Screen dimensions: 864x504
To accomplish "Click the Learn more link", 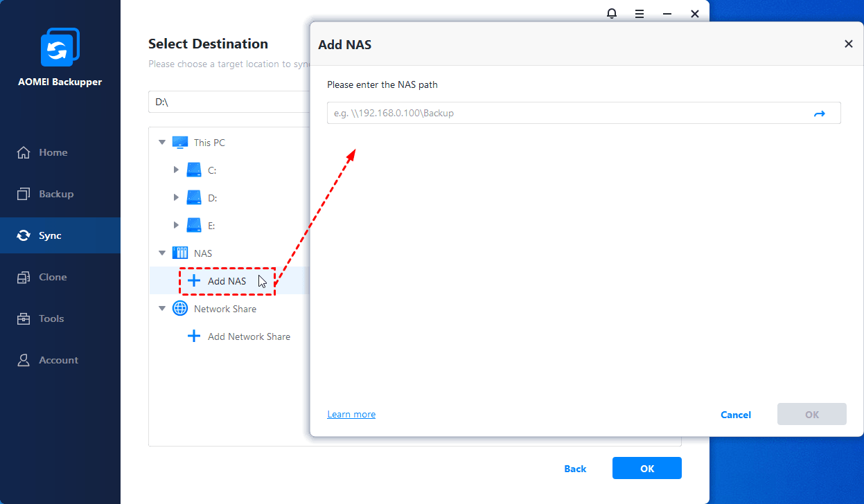I will 351,415.
